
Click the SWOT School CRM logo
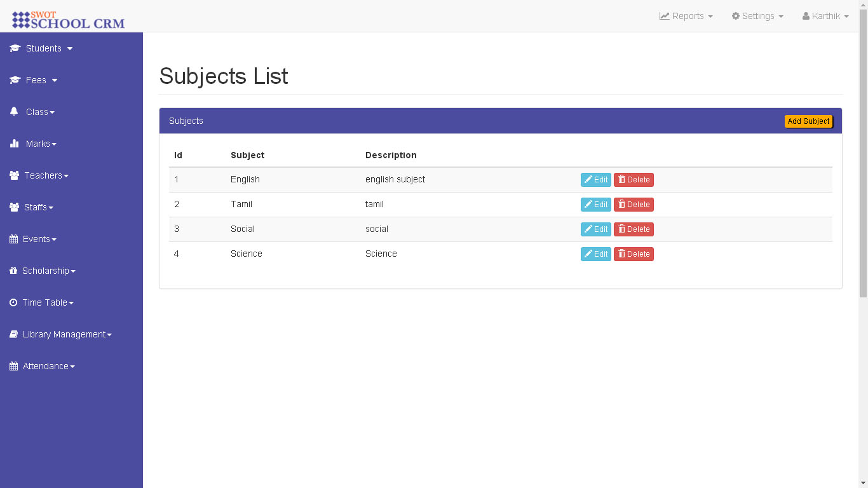point(69,20)
